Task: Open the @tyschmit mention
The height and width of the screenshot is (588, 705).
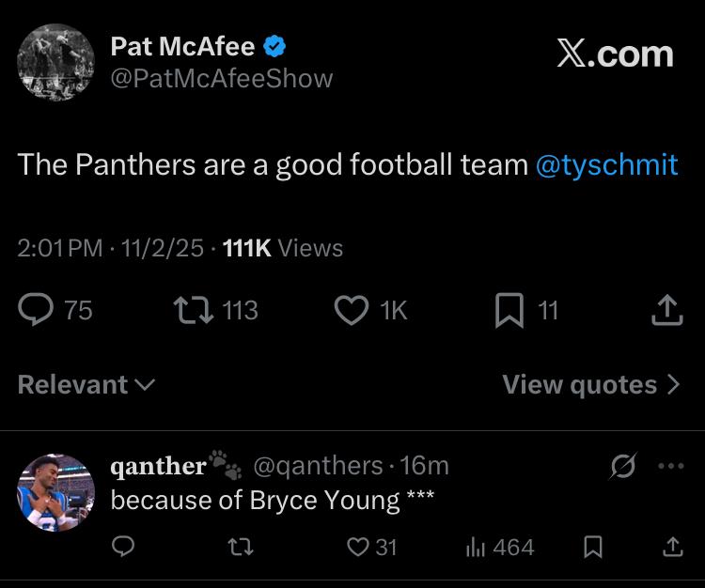Action: [x=606, y=165]
